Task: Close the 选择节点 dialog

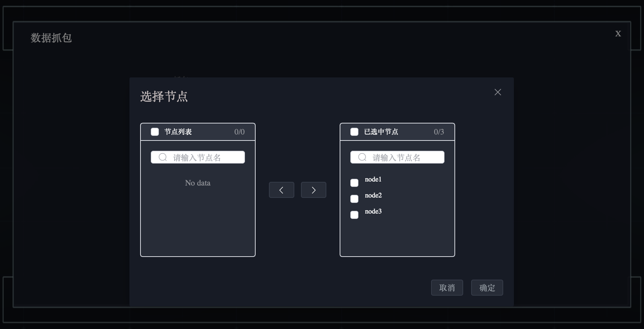Action: 498,92
